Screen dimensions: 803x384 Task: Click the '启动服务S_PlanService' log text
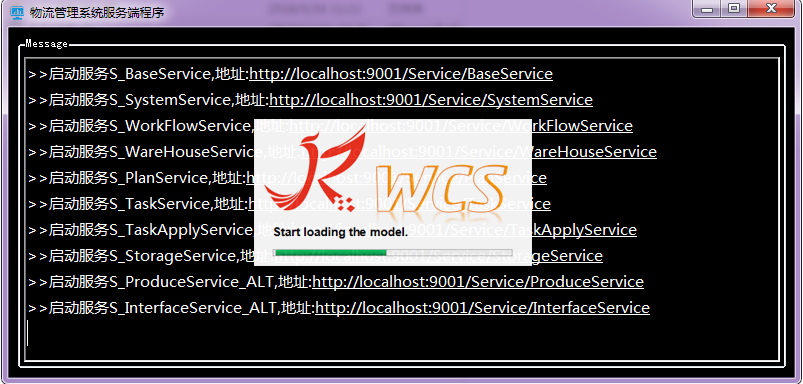pyautogui.click(x=128, y=178)
